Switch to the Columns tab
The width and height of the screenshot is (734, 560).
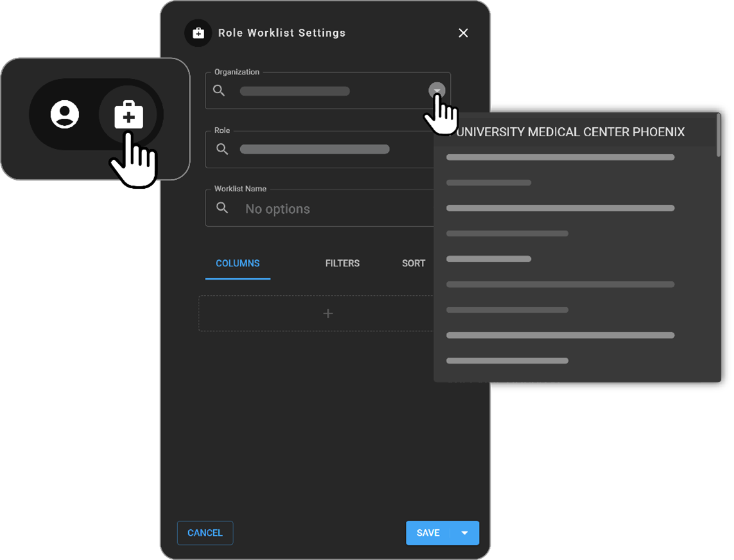238,263
